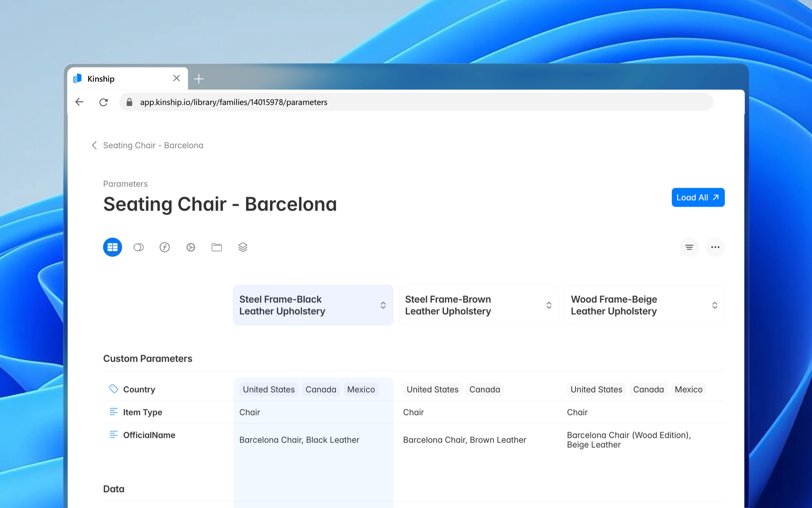Click the stacked layers view icon
Screen dimensions: 812x508
[x=243, y=247]
